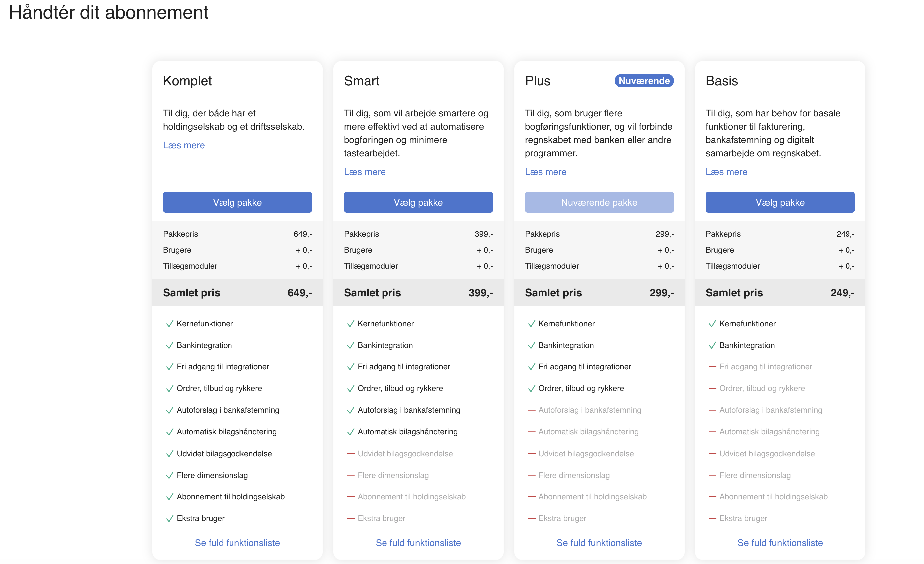Click Plus card's Bankintegration checkmark
The image size is (924, 564).
pos(532,345)
